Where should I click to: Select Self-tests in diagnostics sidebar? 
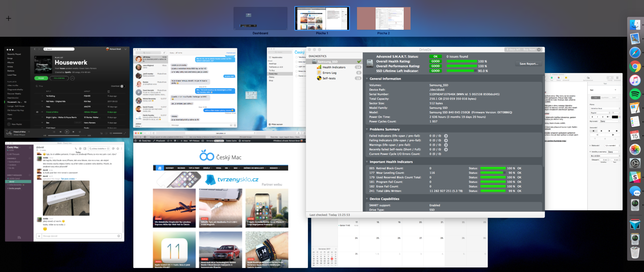pos(329,78)
